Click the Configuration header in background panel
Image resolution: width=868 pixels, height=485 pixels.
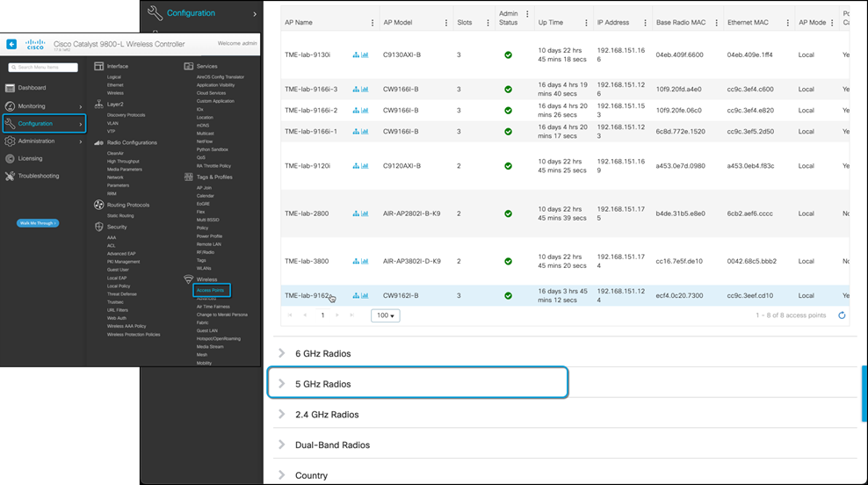191,12
